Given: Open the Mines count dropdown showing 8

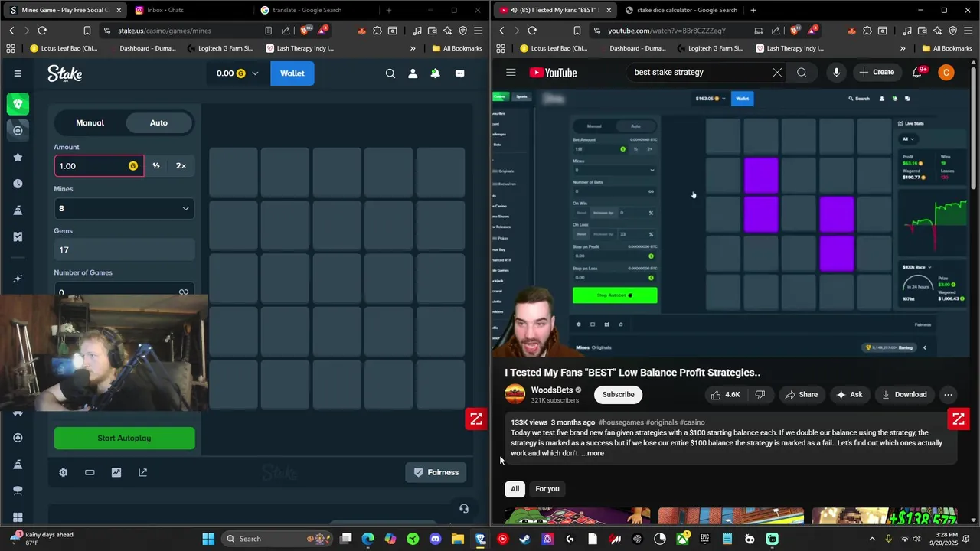Looking at the screenshot, I should pos(124,208).
